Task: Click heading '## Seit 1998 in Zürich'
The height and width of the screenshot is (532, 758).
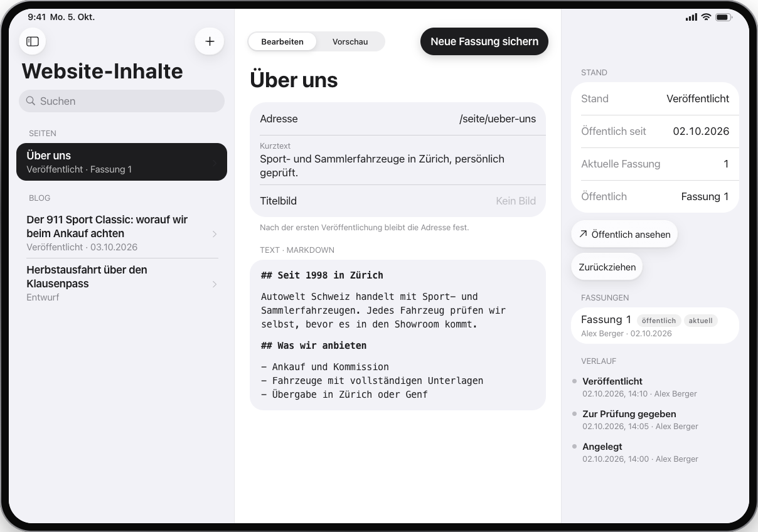Action: click(322, 275)
